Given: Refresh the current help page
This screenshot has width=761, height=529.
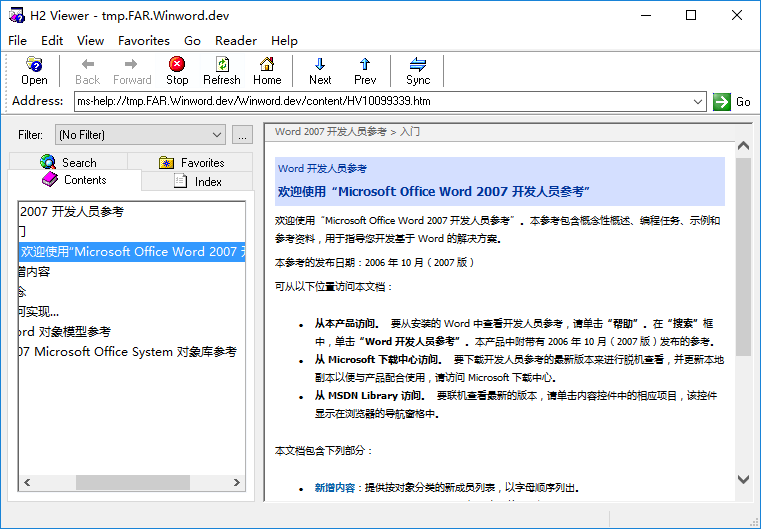Looking at the screenshot, I should point(222,71).
